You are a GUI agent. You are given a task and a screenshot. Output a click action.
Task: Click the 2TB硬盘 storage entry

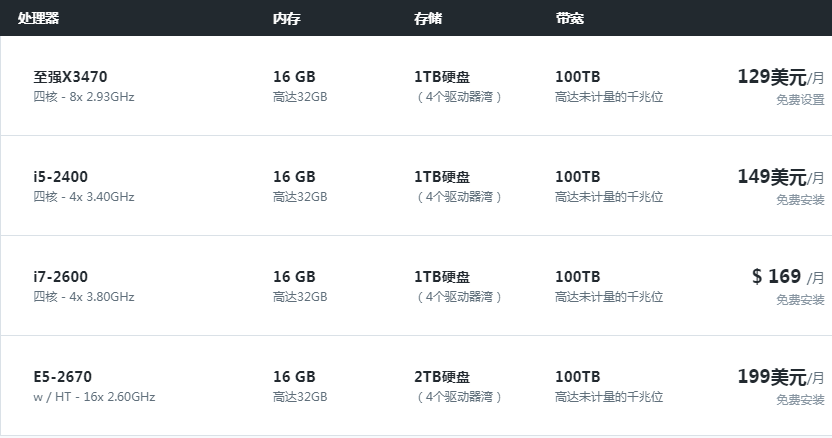click(x=442, y=377)
